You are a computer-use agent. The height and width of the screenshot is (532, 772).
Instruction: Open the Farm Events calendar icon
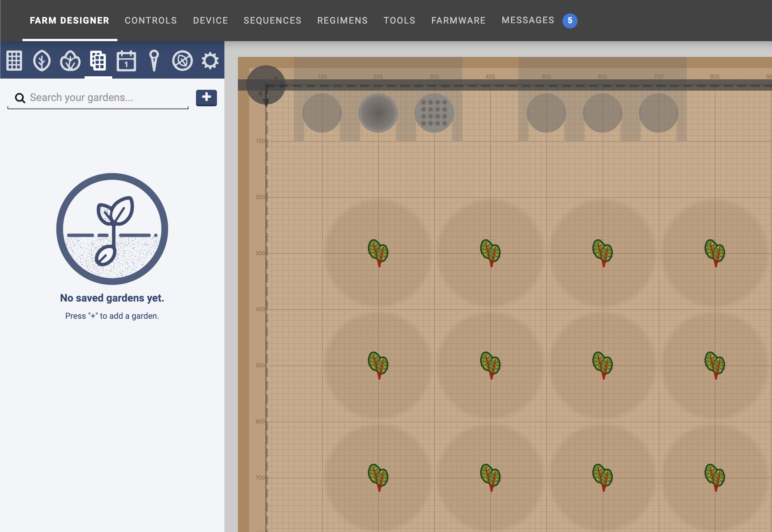(126, 60)
